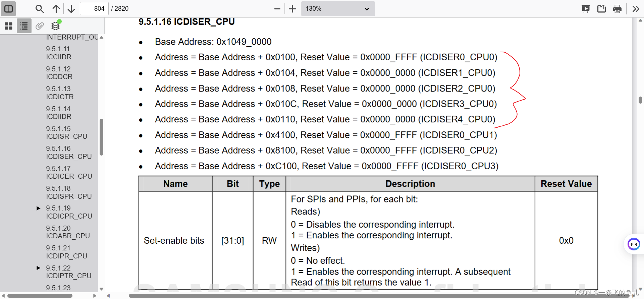Viewport: 644px width, 299px height.
Task: Click the heading 9.5.1.16 ICDISER_CPU
Action: point(186,22)
